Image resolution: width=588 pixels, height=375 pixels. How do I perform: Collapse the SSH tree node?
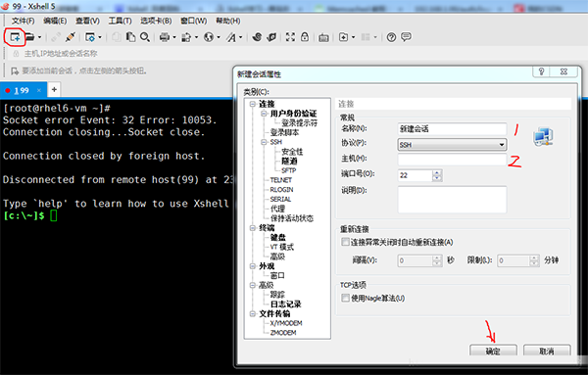pos(264,142)
